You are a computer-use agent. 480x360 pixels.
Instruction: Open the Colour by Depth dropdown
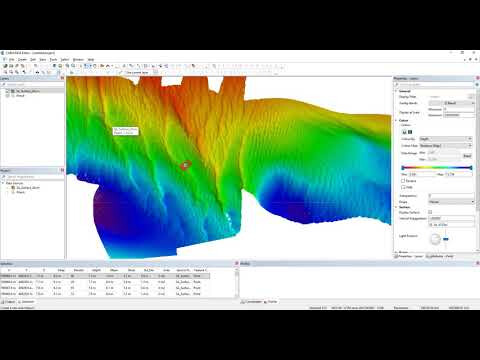(445, 139)
